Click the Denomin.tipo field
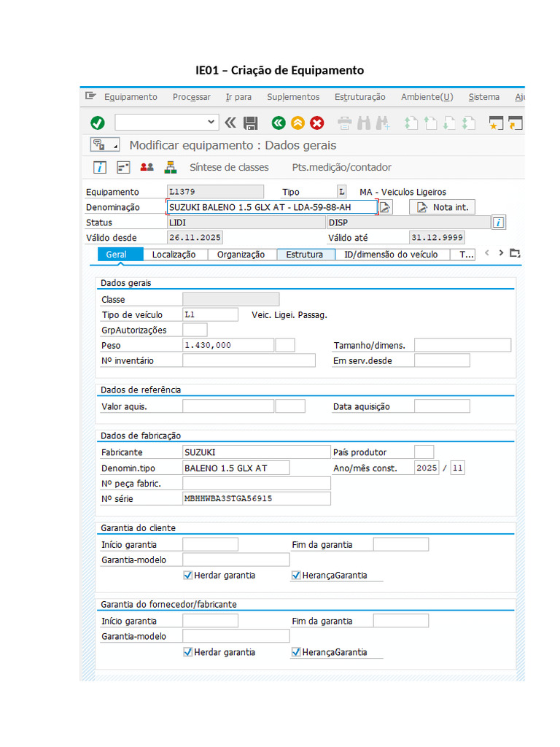The height and width of the screenshot is (747, 560). pyautogui.click(x=236, y=468)
